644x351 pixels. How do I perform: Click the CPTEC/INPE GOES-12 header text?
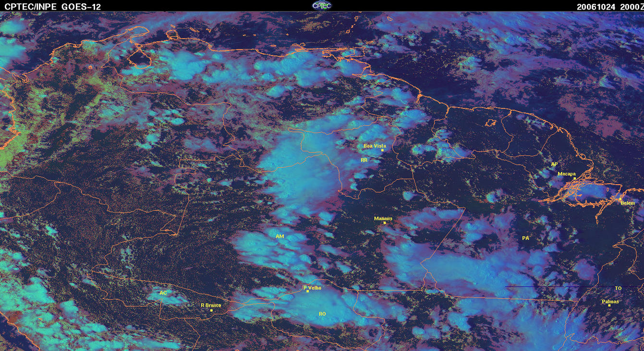(53, 6)
